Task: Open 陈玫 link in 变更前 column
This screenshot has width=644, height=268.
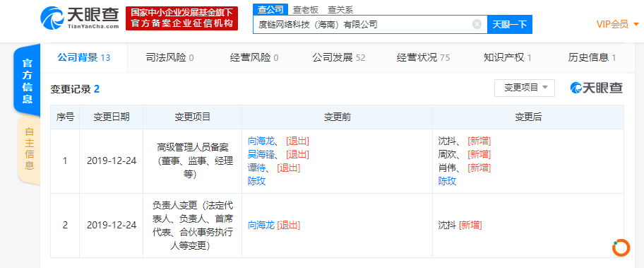Action: click(256, 181)
